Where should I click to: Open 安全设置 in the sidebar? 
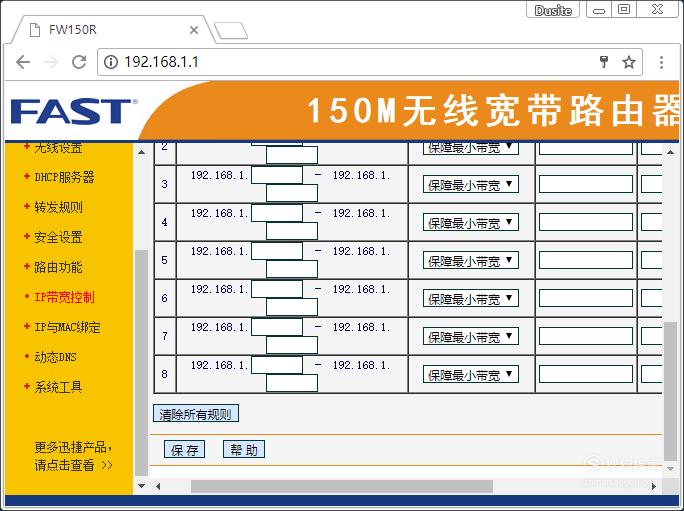tap(58, 237)
